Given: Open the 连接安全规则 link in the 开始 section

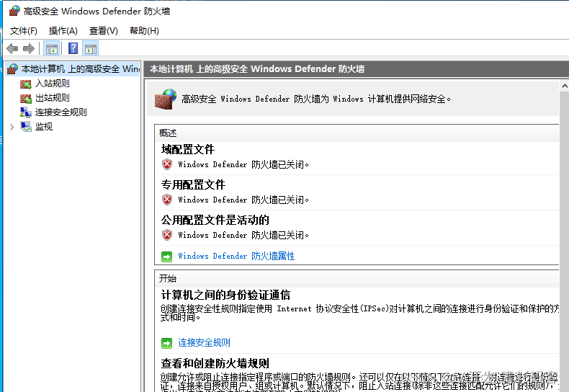Looking at the screenshot, I should (204, 342).
